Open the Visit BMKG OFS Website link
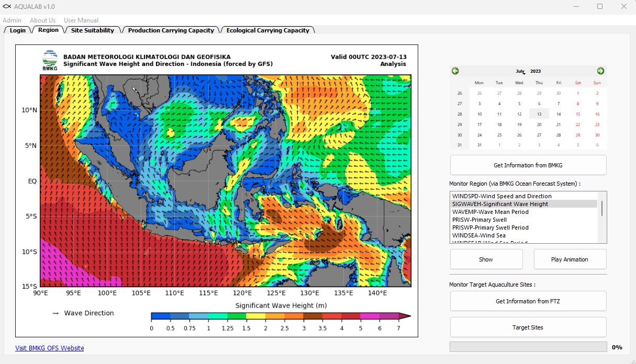The image size is (636, 364). 49,348
